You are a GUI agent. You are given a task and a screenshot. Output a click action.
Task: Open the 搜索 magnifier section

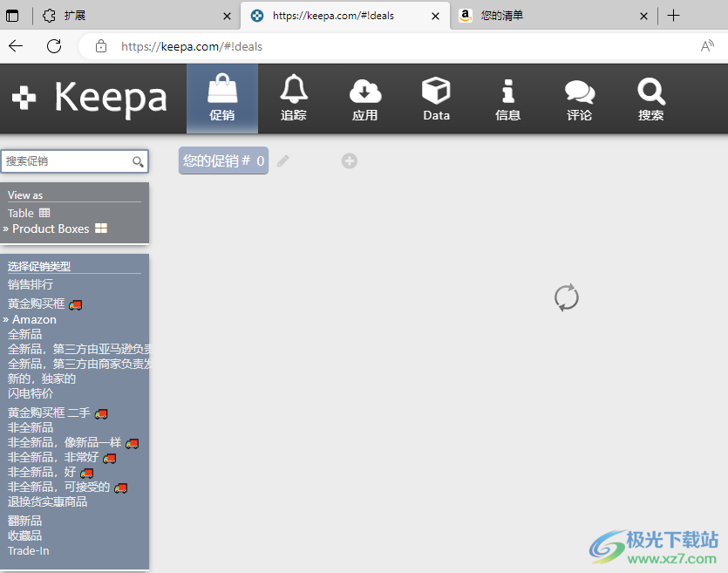tap(651, 99)
